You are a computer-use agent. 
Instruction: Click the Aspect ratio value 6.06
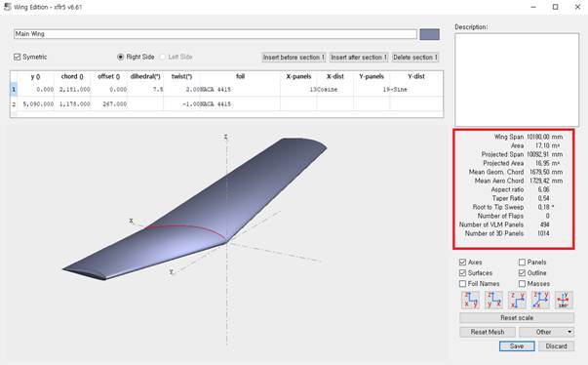pos(543,189)
